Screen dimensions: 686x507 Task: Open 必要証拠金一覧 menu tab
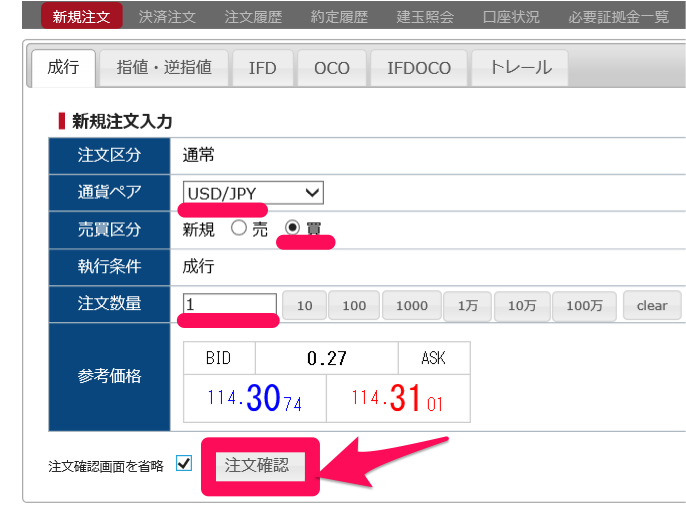pyautogui.click(x=618, y=17)
